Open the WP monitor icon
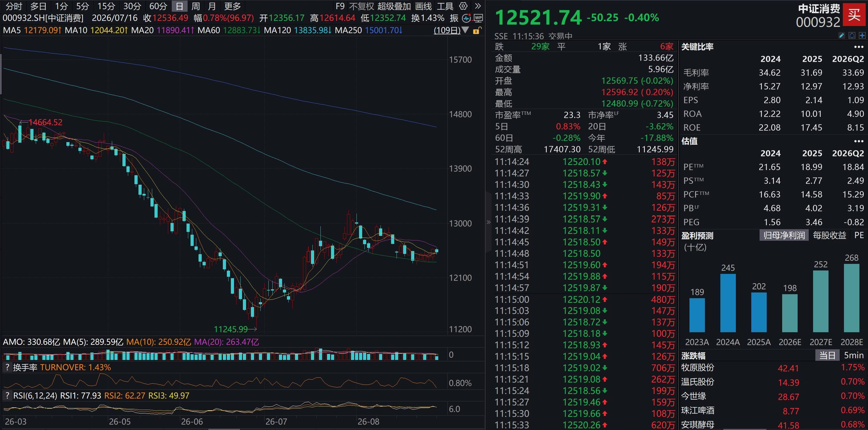Screen dimensions: 868x430 [478, 18]
